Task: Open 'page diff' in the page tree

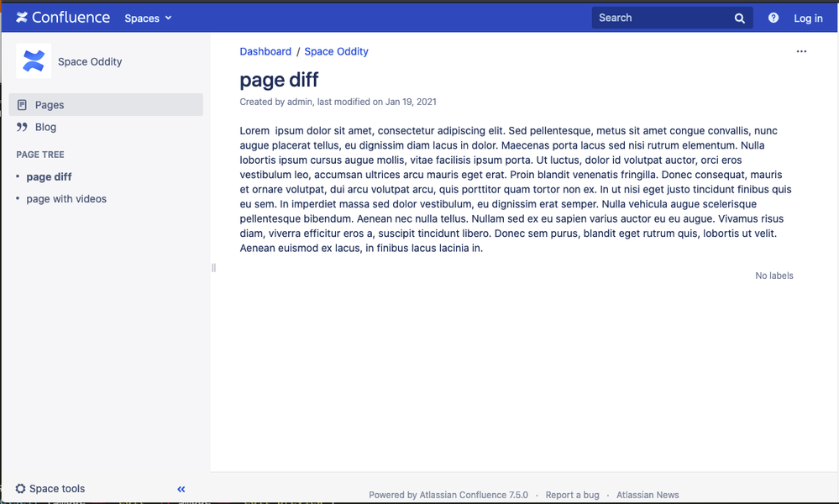Action: click(49, 177)
